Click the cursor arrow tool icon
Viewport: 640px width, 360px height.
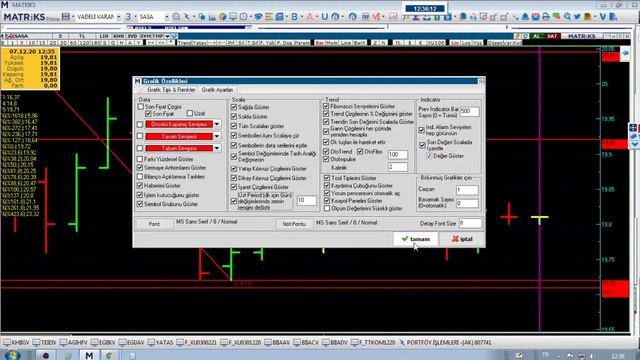coord(187,17)
